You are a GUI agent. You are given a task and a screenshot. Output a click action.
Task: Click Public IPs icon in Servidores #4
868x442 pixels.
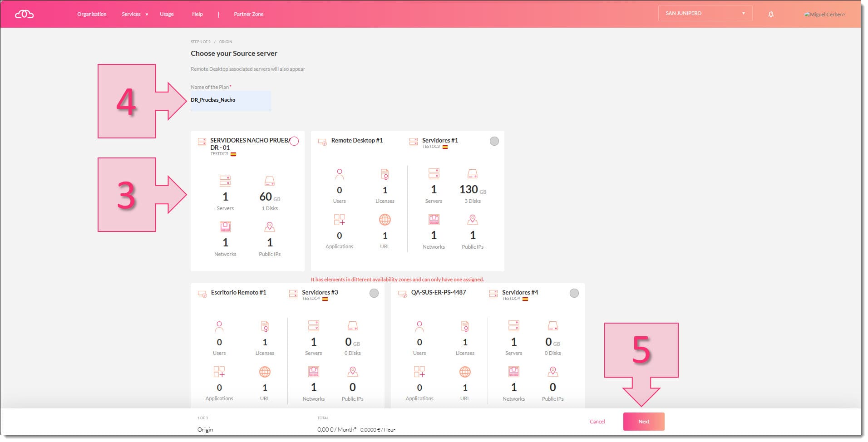pos(552,372)
